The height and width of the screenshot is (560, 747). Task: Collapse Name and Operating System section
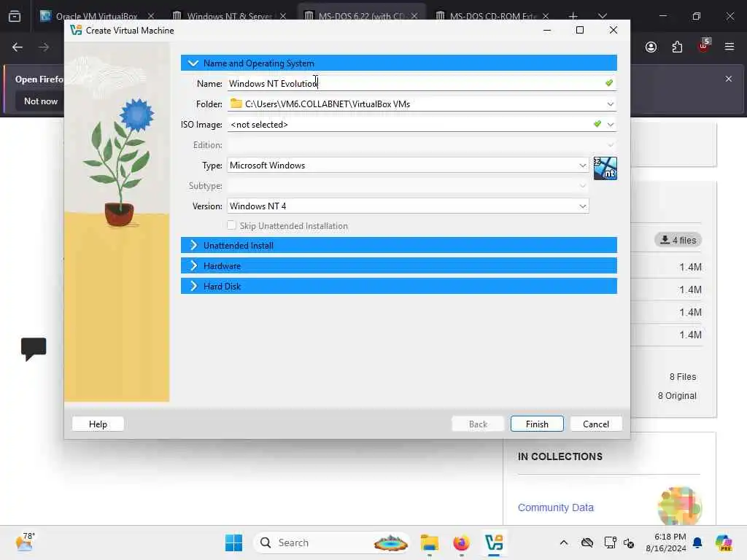tap(398, 63)
